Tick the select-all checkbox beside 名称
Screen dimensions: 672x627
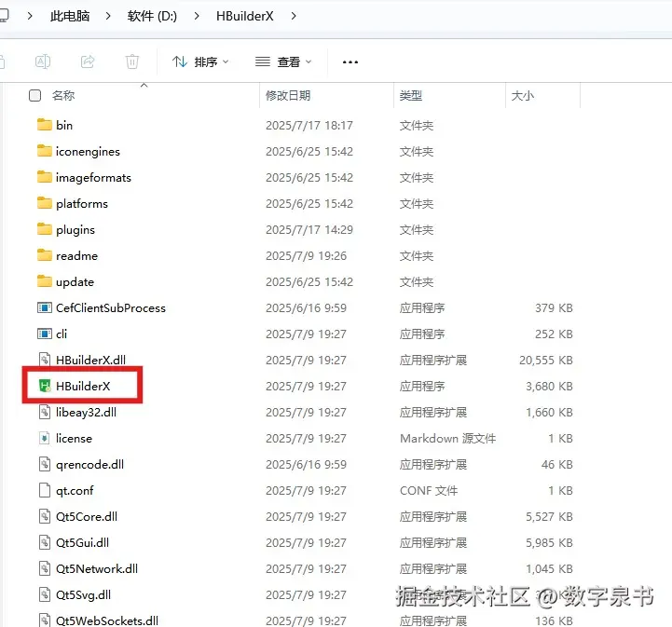(x=34, y=96)
